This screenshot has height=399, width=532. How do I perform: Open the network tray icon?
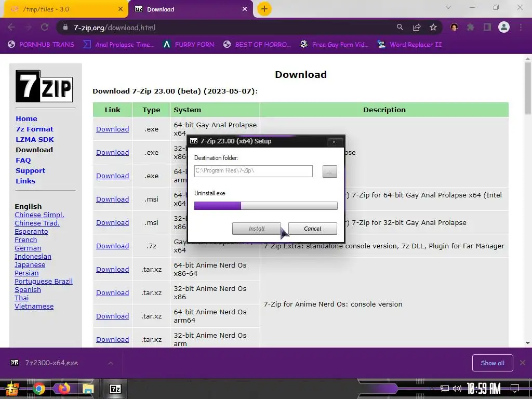(444, 389)
